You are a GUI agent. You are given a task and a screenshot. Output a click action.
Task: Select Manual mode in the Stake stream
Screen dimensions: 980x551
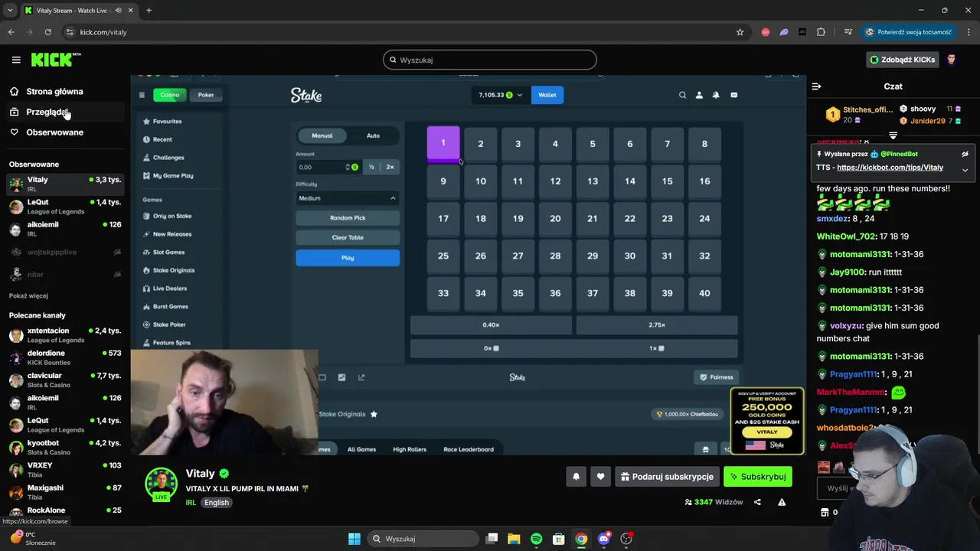[x=322, y=135]
